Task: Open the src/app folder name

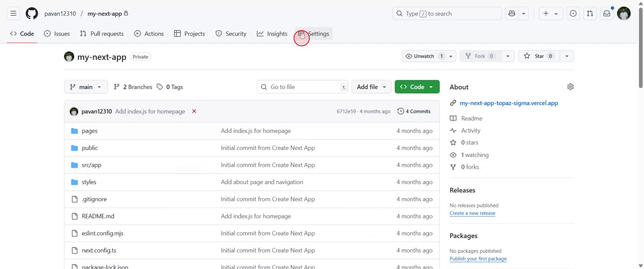Action: 92,165
